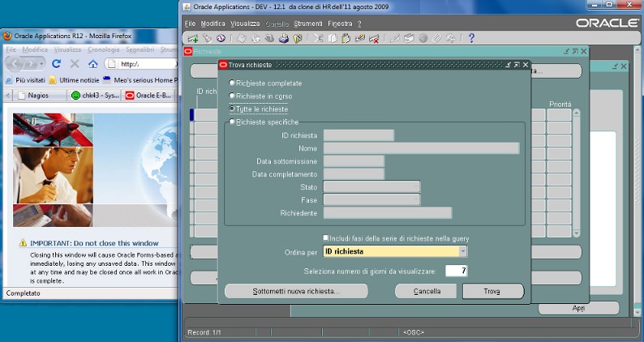Open the Ordina per dropdown arrow
This screenshot has width=644, height=342.
tap(463, 251)
